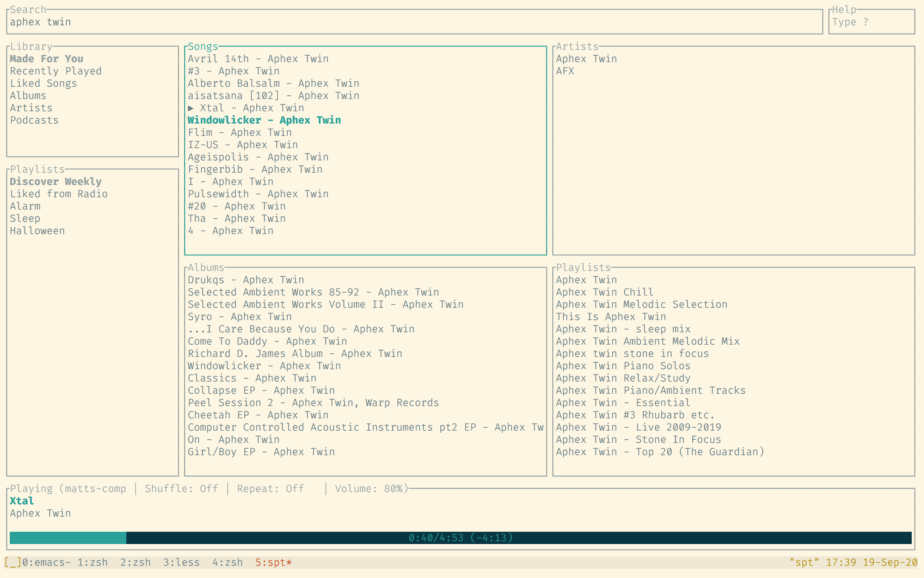Open playlist Aphex Twin Chill
The image size is (924, 578).
click(x=605, y=292)
